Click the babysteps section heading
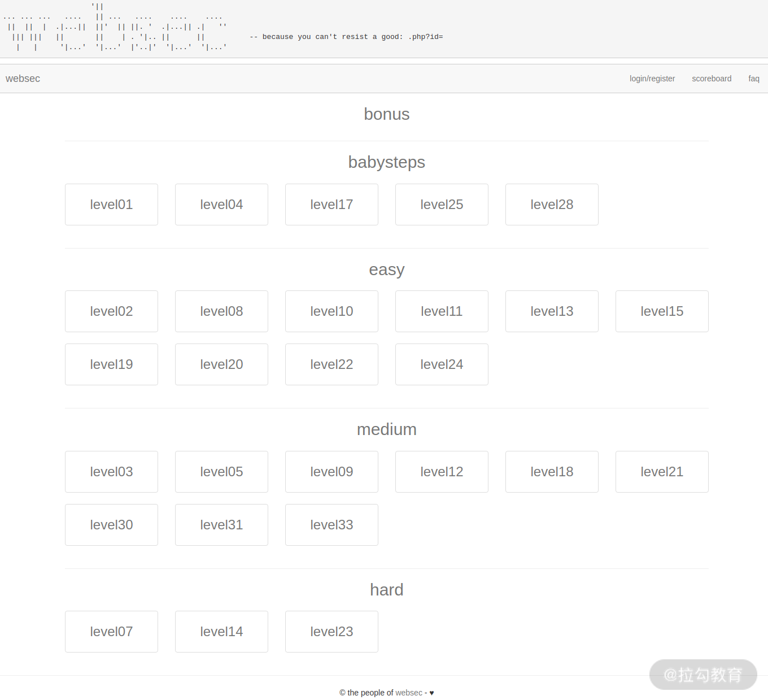768x700 pixels. (x=387, y=162)
